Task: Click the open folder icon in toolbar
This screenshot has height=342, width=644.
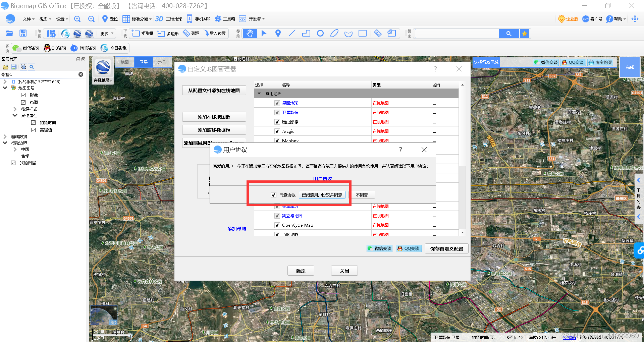Action: tap(9, 33)
